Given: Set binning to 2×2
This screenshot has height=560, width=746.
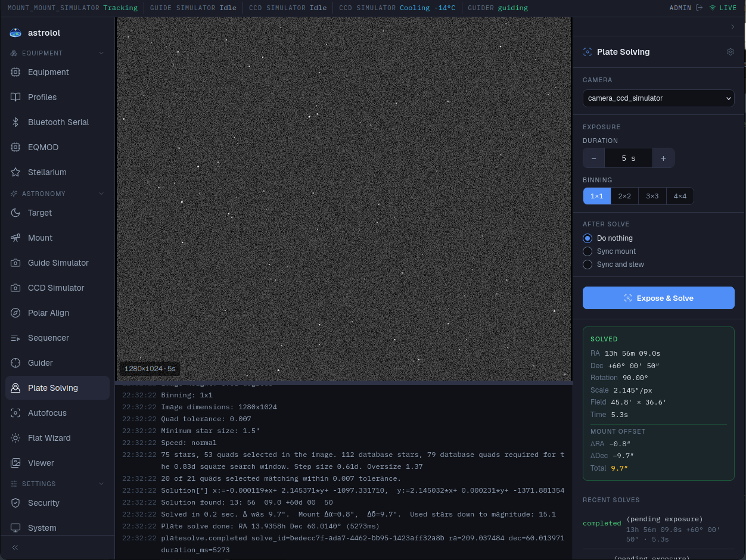Looking at the screenshot, I should click(x=624, y=196).
